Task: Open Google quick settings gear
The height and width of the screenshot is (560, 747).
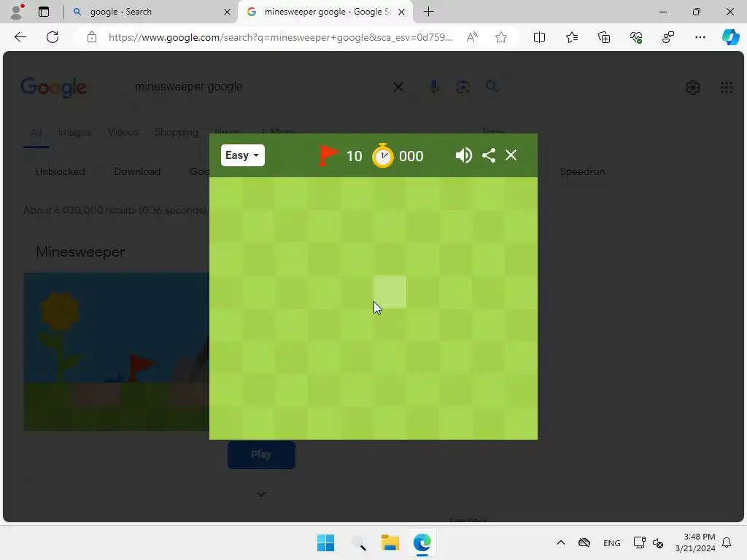Action: pos(693,87)
